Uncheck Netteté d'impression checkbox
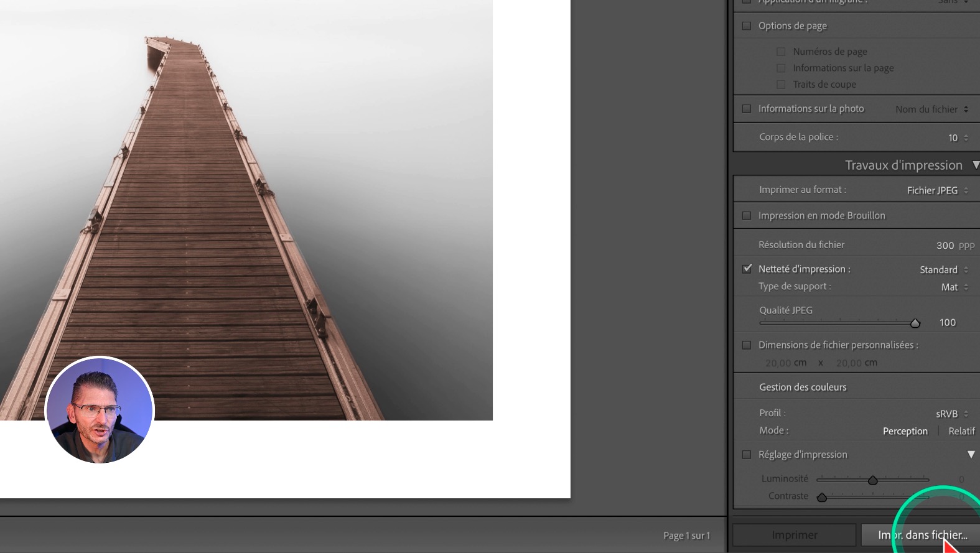Viewport: 980px width, 553px height. 747,269
